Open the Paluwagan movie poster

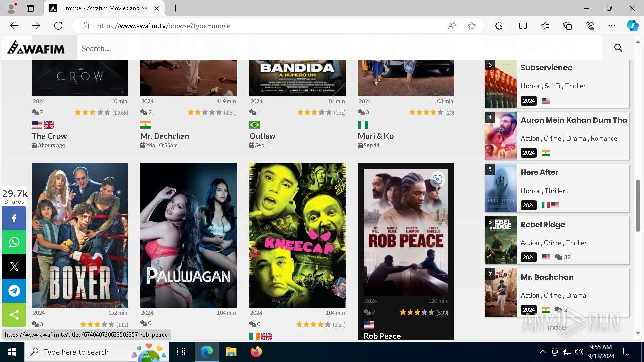click(x=189, y=235)
